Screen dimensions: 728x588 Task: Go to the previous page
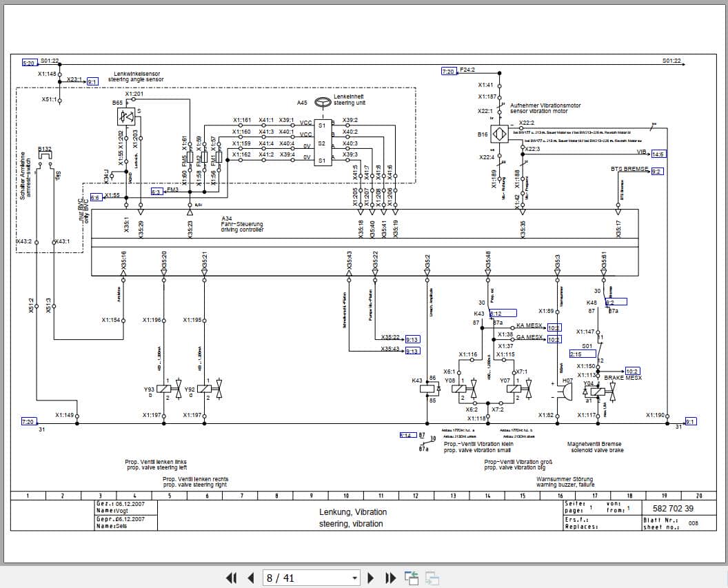point(251,578)
